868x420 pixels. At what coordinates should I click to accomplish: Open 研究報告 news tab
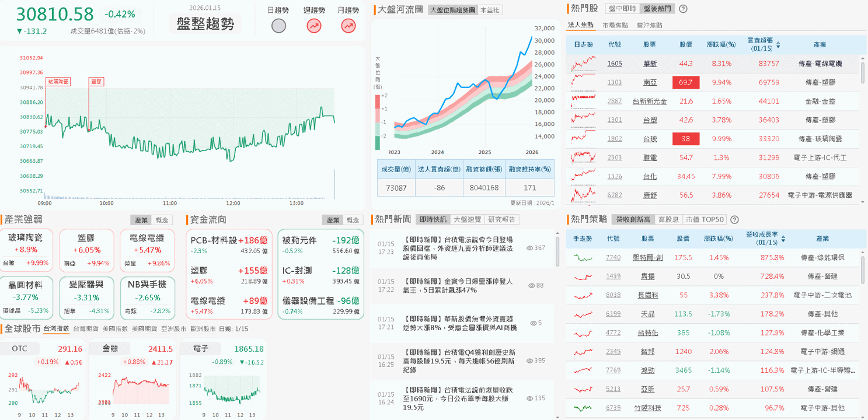pos(502,219)
